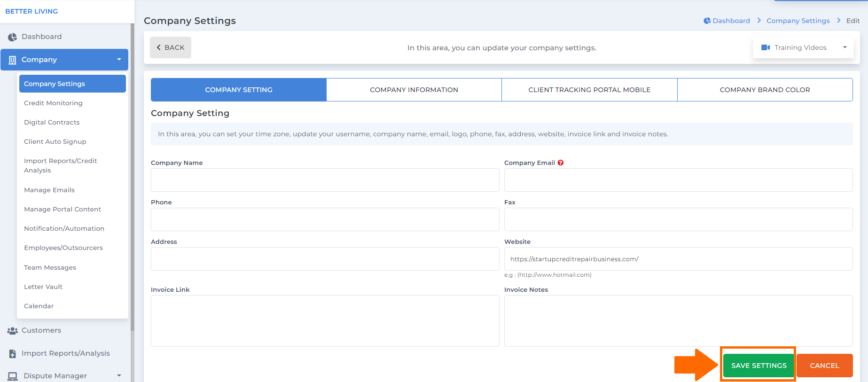Click the Fax input field
868x382 pixels.
(678, 219)
